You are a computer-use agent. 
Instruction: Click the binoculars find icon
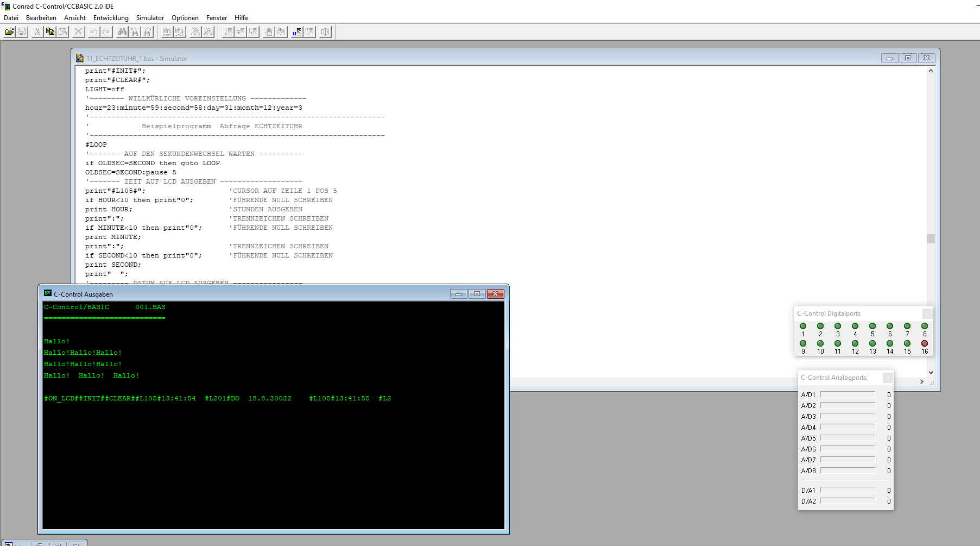122,32
